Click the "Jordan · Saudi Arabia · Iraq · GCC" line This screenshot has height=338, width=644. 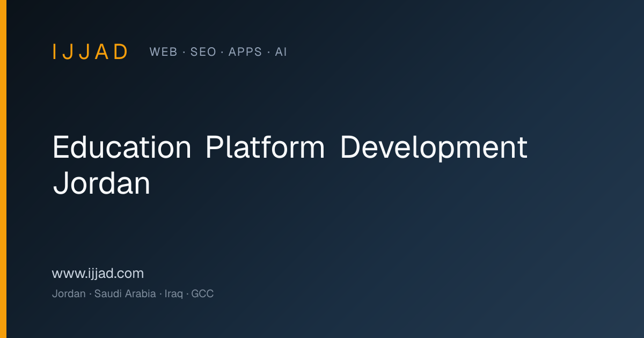coord(133,294)
